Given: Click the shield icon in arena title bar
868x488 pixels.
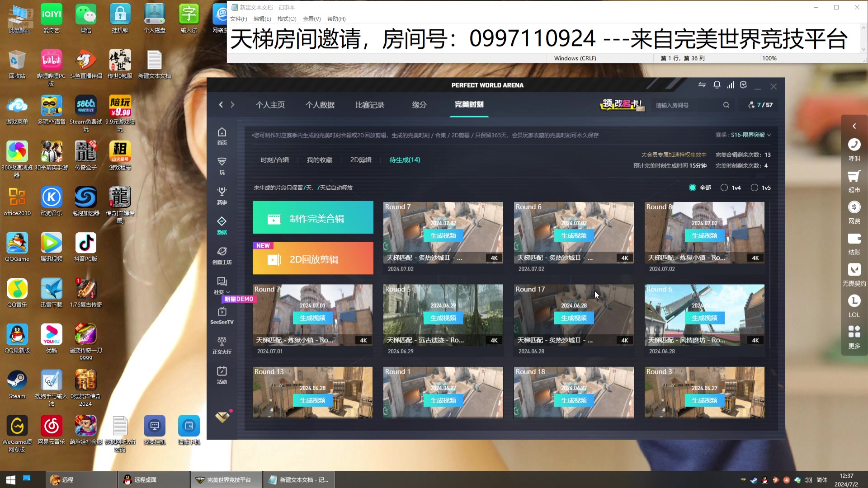Looking at the screenshot, I should (744, 85).
